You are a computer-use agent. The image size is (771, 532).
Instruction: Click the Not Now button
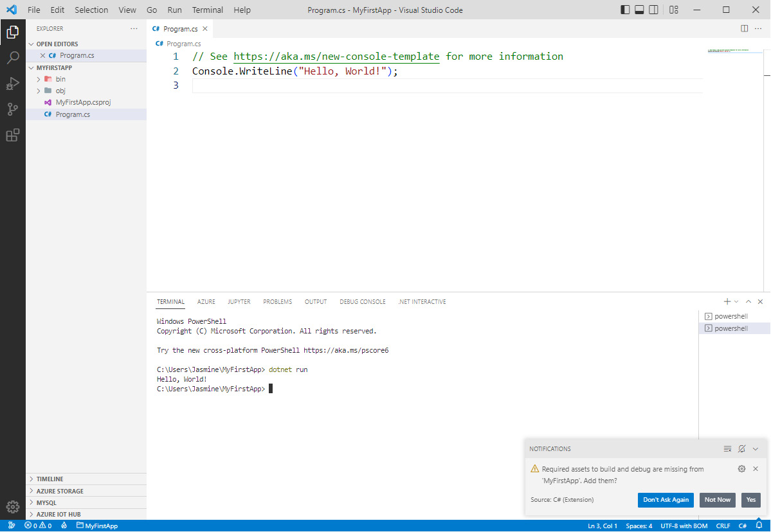pyautogui.click(x=718, y=500)
